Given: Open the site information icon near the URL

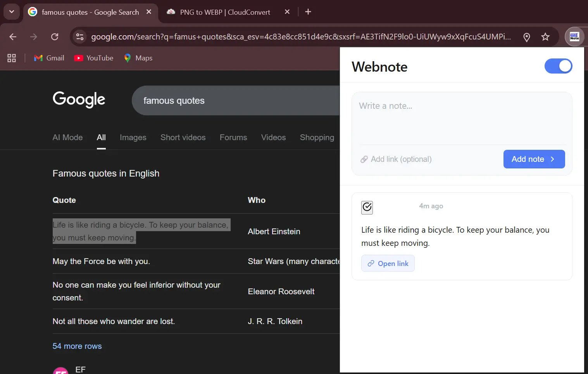Looking at the screenshot, I should (79, 36).
